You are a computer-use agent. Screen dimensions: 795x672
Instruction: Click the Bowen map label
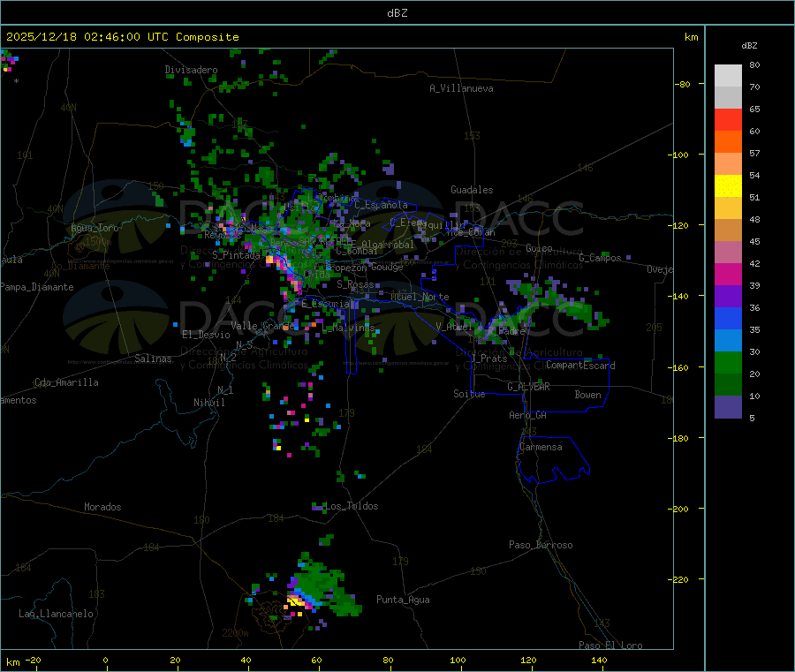click(588, 394)
